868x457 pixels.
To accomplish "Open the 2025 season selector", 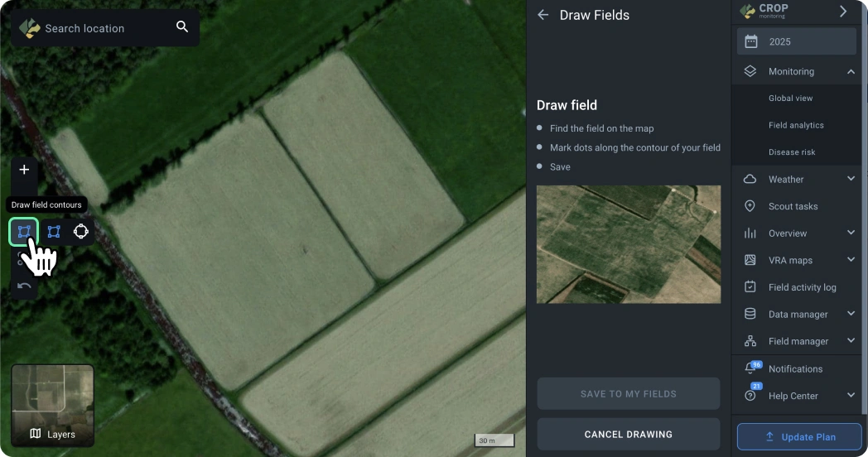I will 796,41.
